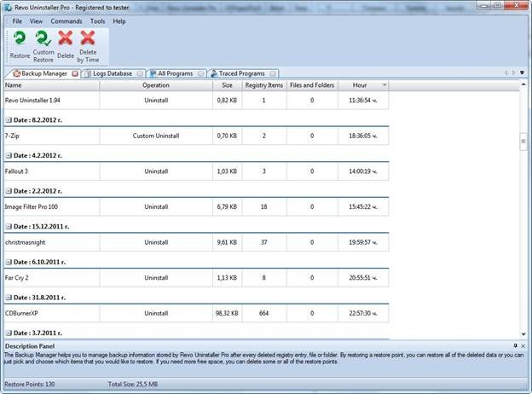532x394 pixels.
Task: Switch to the Traced Programs tab
Action: [x=240, y=74]
